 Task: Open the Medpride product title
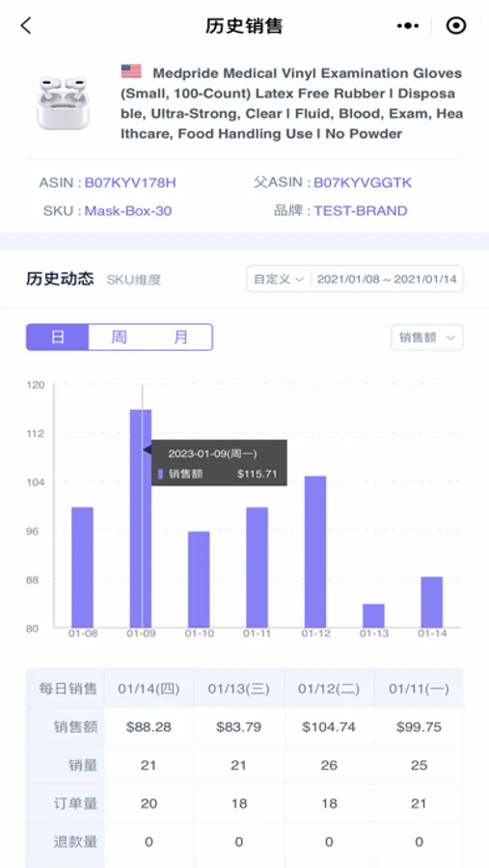291,103
